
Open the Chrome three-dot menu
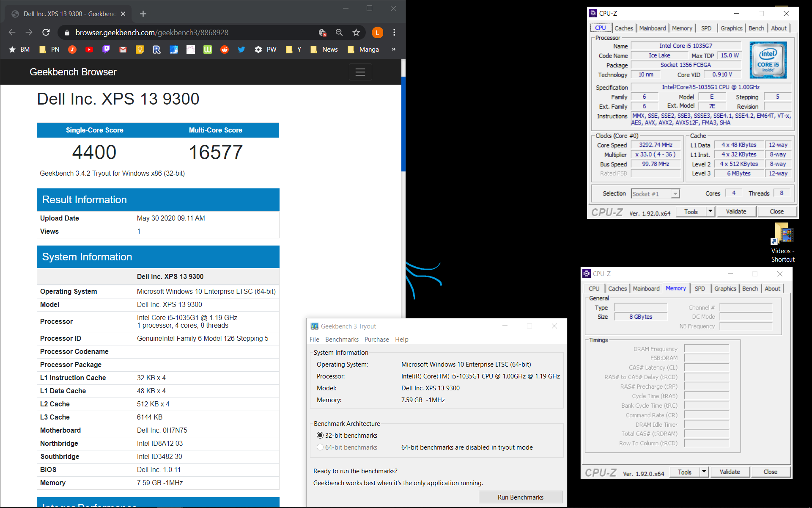[x=394, y=32]
